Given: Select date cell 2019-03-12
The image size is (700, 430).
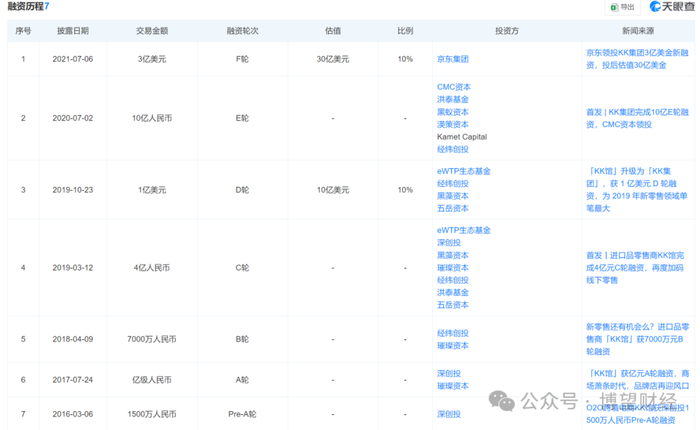Looking at the screenshot, I should point(73,267).
